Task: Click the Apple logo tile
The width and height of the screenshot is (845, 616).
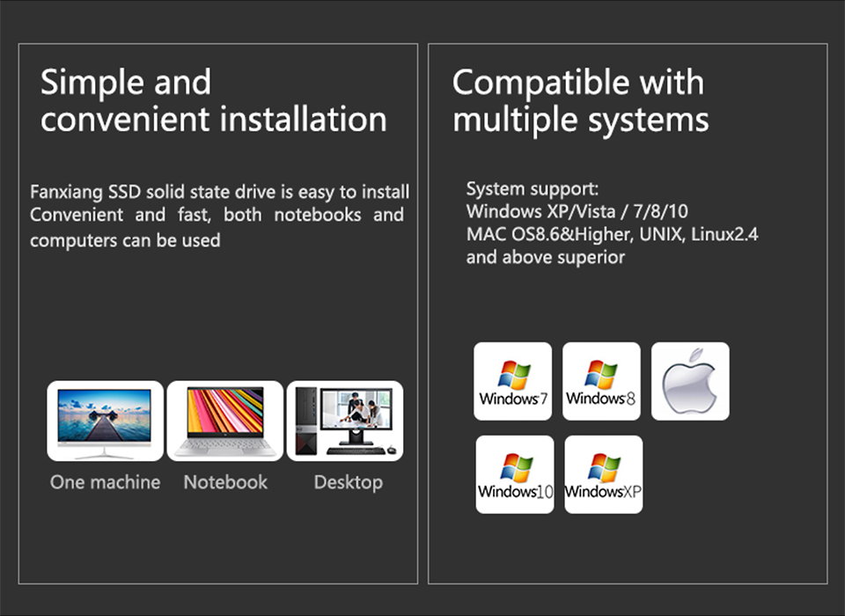Action: [x=690, y=381]
